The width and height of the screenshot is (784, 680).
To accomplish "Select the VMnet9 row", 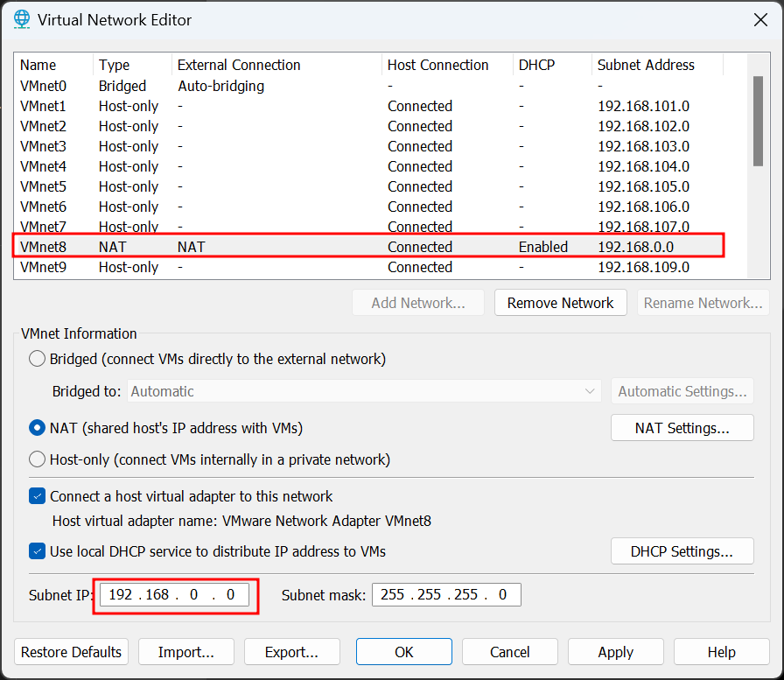I will 369,267.
